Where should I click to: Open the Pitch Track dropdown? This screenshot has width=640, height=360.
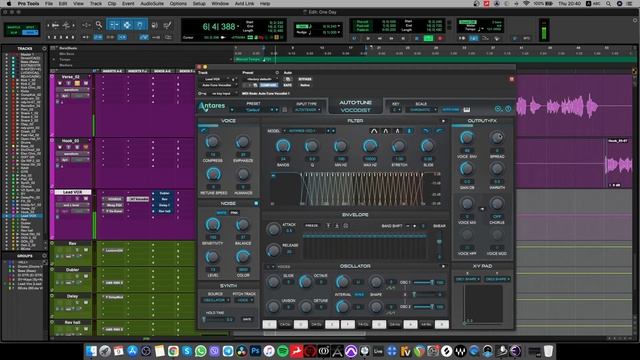(x=244, y=300)
